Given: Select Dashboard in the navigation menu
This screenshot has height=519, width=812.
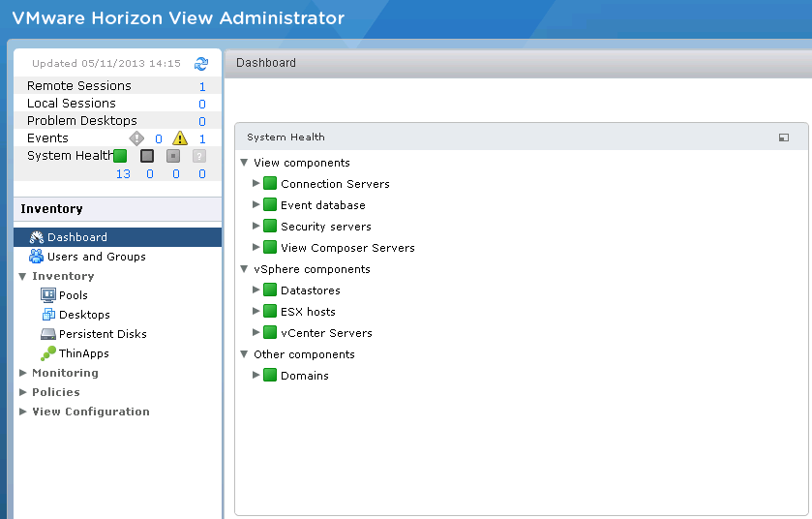Looking at the screenshot, I should [x=77, y=237].
